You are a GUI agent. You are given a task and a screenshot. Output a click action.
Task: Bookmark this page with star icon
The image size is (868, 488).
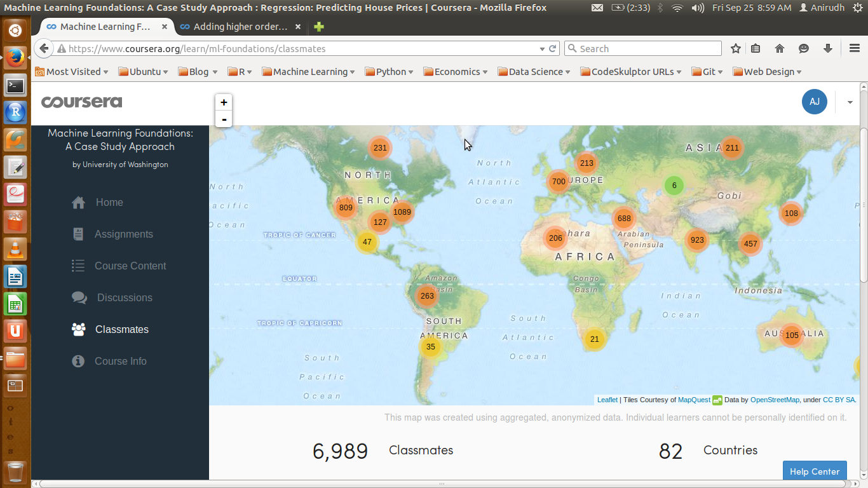pyautogui.click(x=736, y=49)
